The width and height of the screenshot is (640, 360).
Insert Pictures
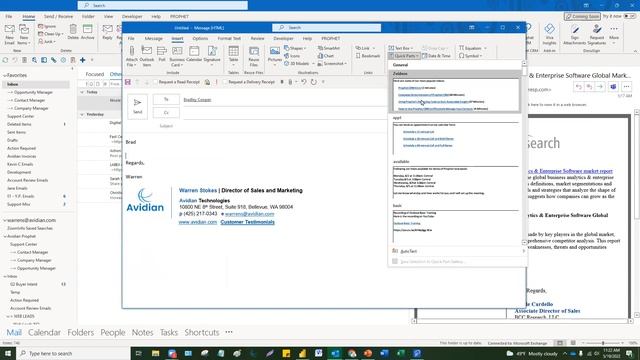275,56
